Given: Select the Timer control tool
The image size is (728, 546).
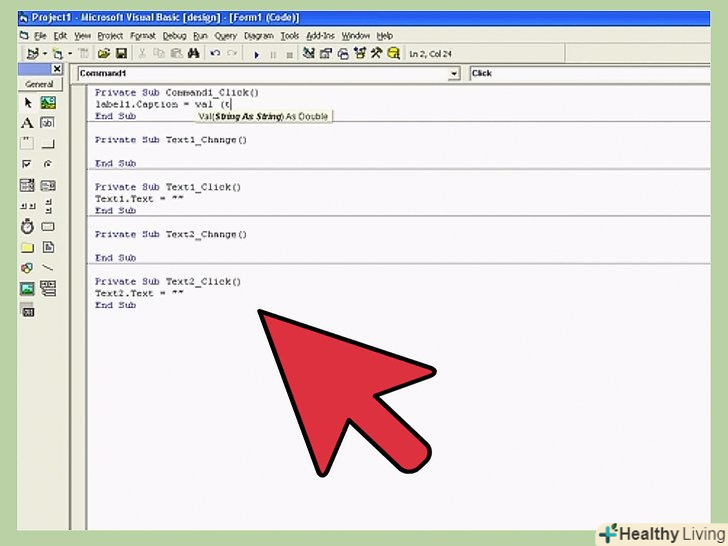Looking at the screenshot, I should coord(27,227).
